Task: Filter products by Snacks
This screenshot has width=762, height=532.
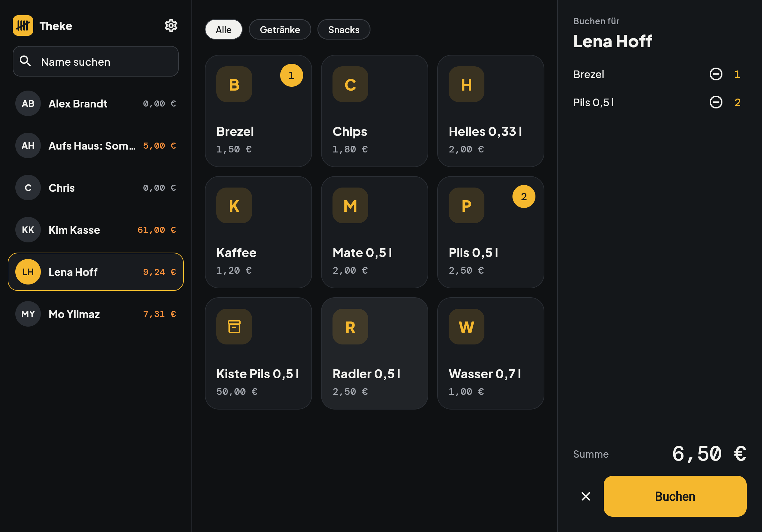Action: coord(344,30)
